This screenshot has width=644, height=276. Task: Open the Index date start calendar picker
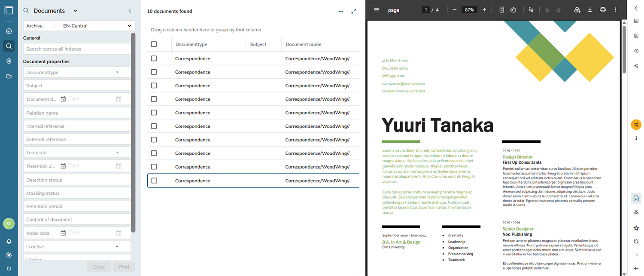(63, 233)
